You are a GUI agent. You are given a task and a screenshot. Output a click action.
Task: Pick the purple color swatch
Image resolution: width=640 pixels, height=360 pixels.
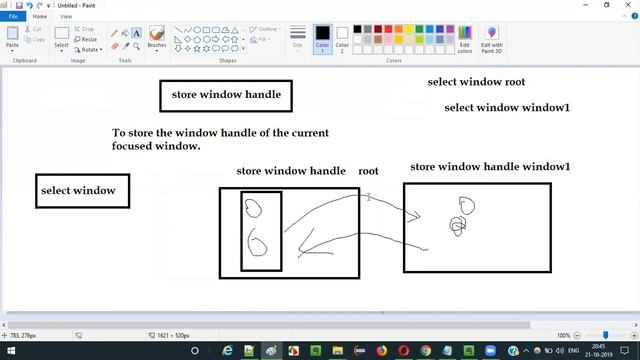coord(450,29)
